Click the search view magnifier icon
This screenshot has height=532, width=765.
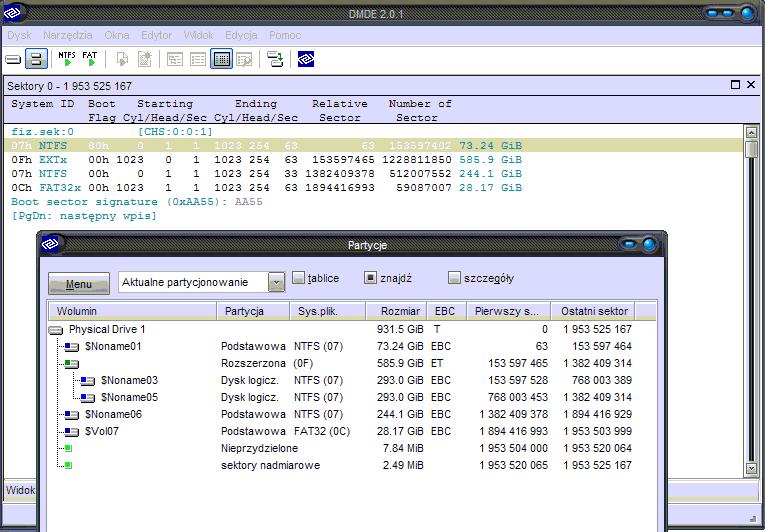click(x=244, y=60)
